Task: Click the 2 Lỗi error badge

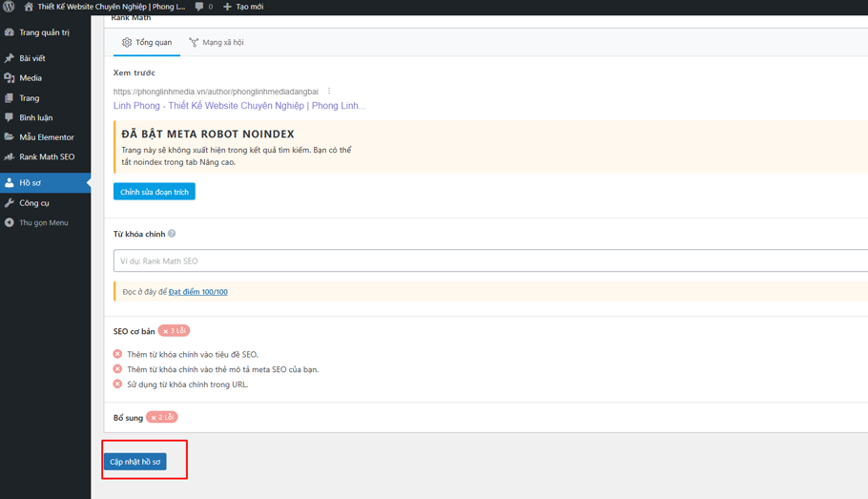Action: click(161, 417)
